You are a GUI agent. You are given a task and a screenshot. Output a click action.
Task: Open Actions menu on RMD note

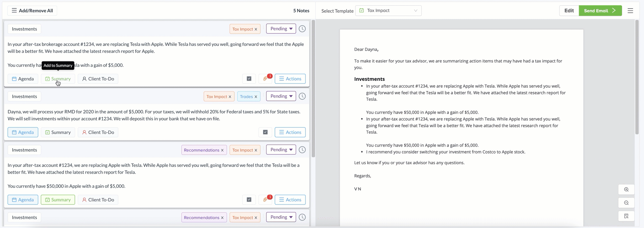[290, 132]
